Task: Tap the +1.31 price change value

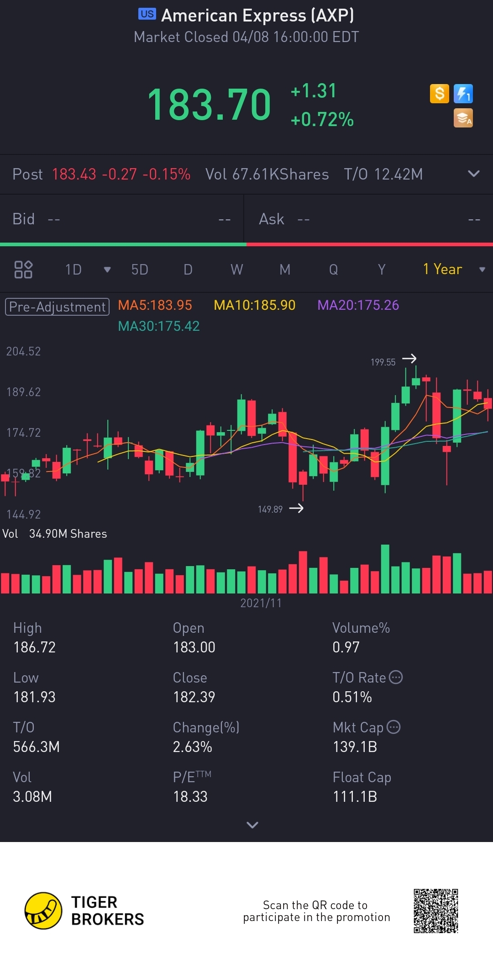Action: (x=314, y=91)
